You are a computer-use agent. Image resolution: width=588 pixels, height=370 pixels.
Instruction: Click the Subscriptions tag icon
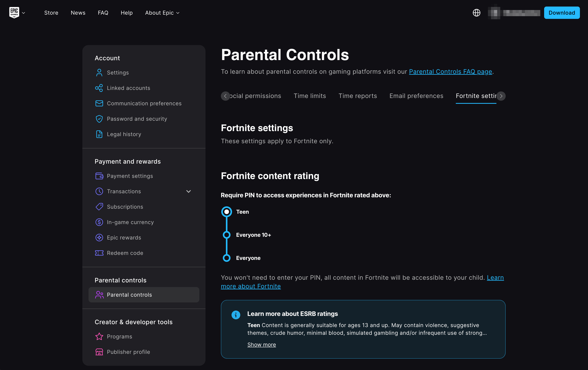[99, 207]
